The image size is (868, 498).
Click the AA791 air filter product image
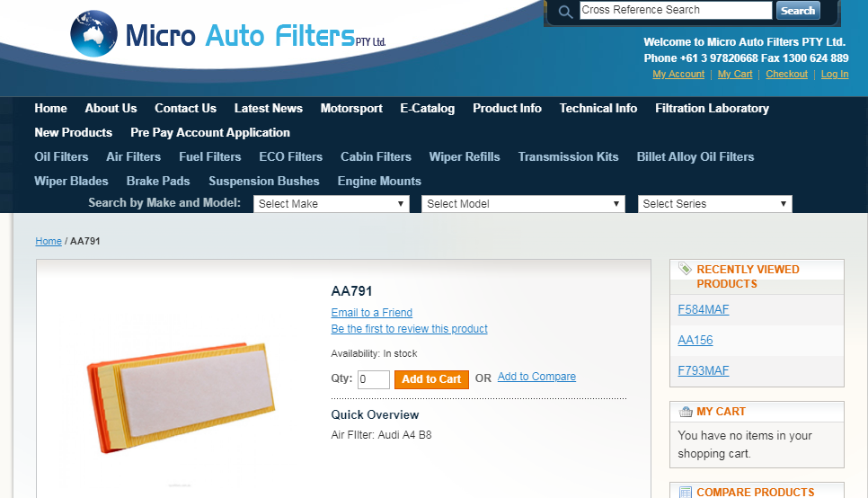[181, 396]
